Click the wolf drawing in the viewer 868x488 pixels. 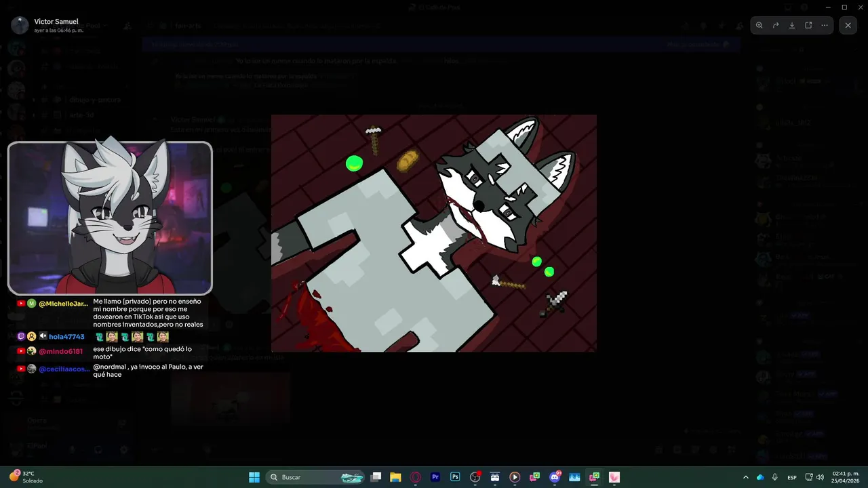pyautogui.click(x=434, y=233)
